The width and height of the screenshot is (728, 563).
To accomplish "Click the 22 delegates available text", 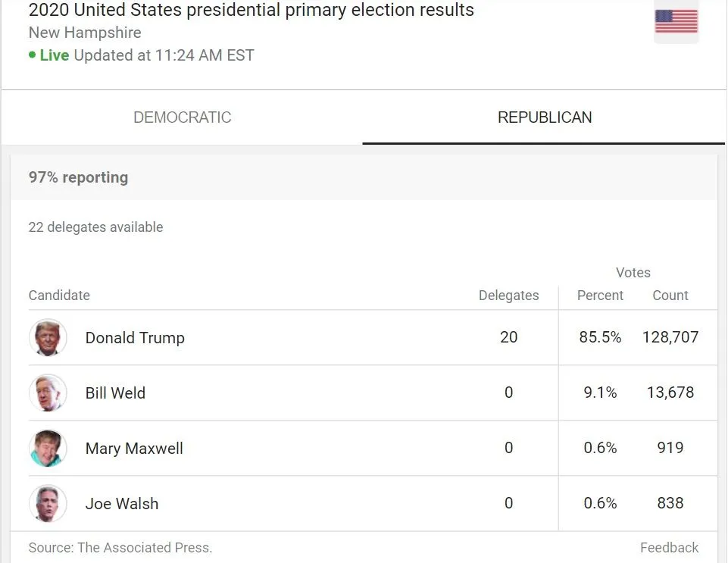I will point(95,227).
